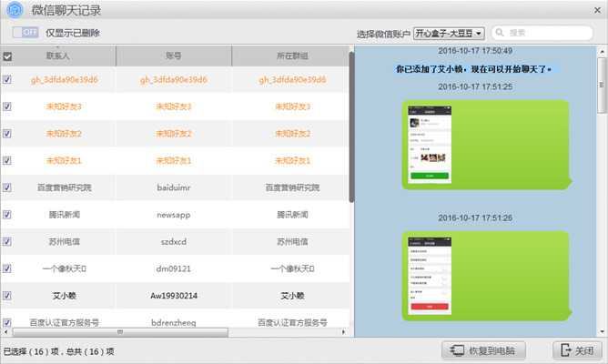
Task: Click the left arrow of horizontal scrollbar
Action: [x=5, y=332]
